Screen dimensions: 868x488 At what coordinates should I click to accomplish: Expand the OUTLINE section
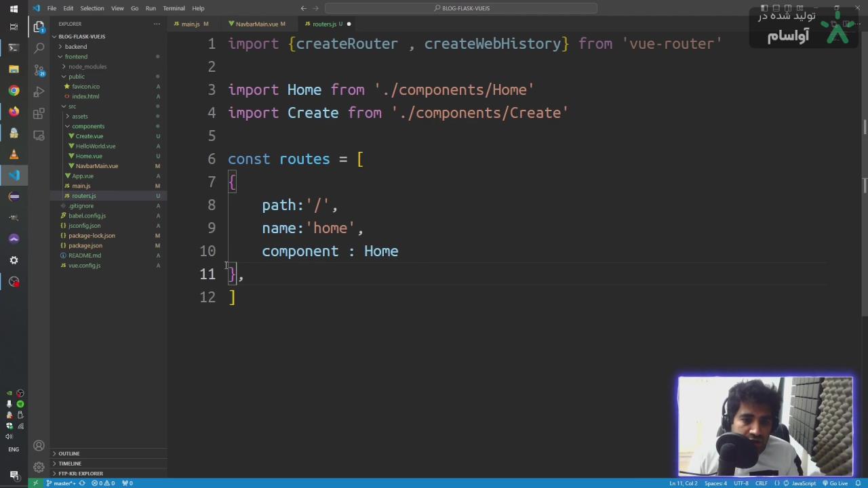[x=69, y=453]
